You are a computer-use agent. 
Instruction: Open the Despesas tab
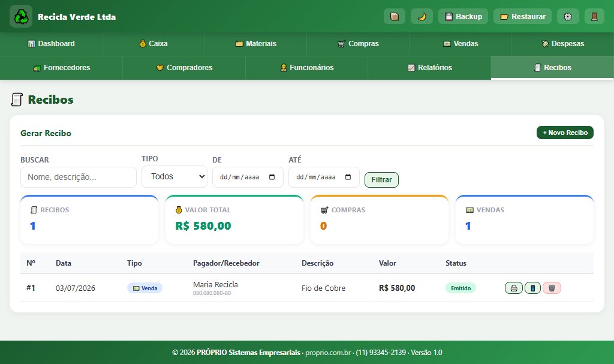click(x=562, y=44)
